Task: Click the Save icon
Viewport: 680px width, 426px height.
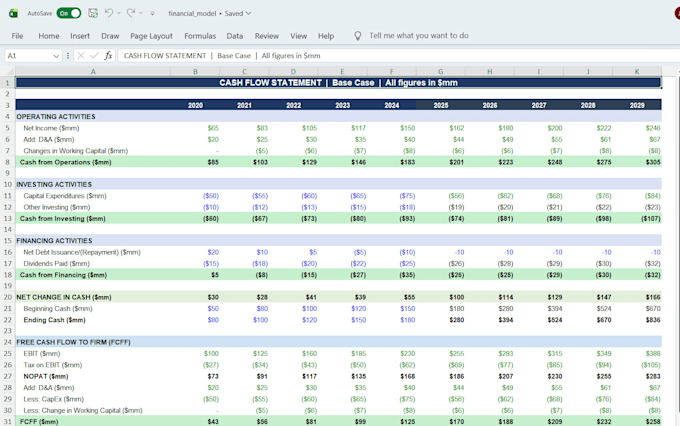Action: tap(93, 13)
